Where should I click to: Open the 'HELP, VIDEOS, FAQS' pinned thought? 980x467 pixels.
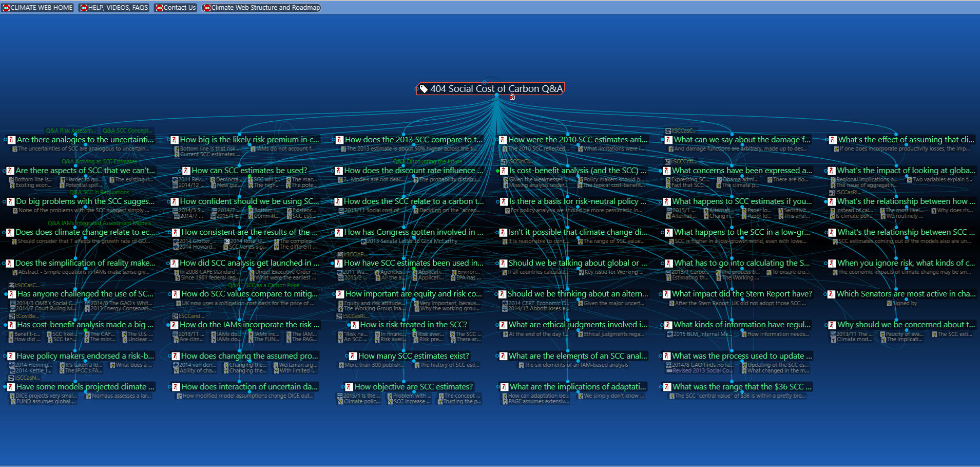(114, 8)
